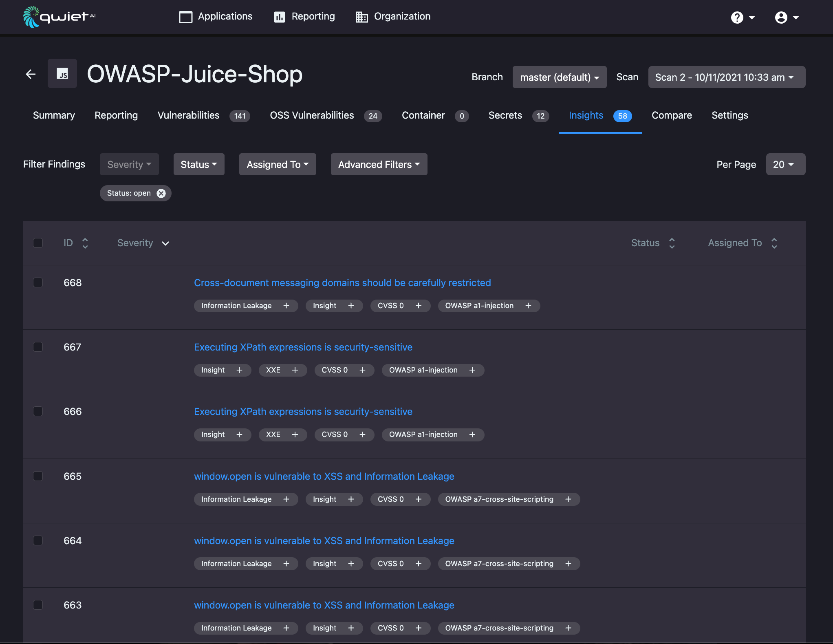The height and width of the screenshot is (644, 833).
Task: Check the box for finding 664
Action: (x=38, y=540)
